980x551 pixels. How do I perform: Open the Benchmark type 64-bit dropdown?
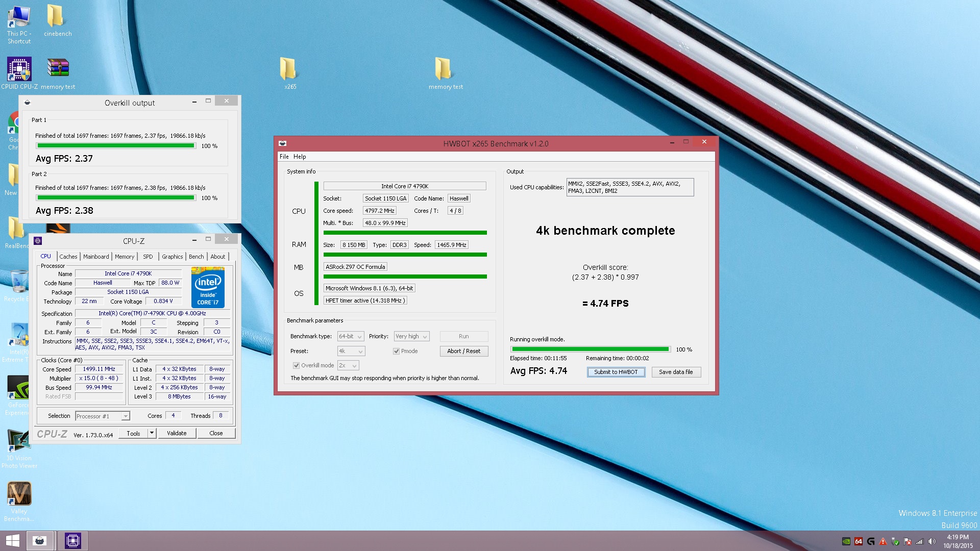pyautogui.click(x=351, y=336)
